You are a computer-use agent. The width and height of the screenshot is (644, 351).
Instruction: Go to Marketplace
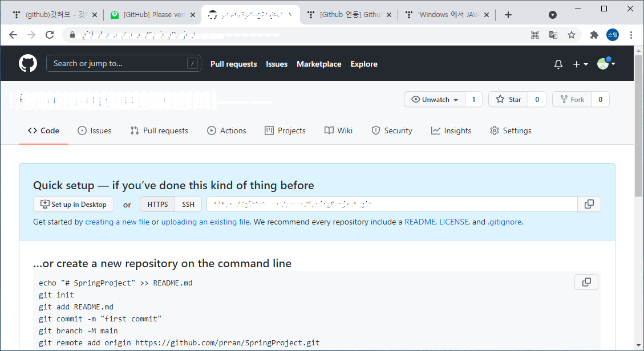click(319, 64)
